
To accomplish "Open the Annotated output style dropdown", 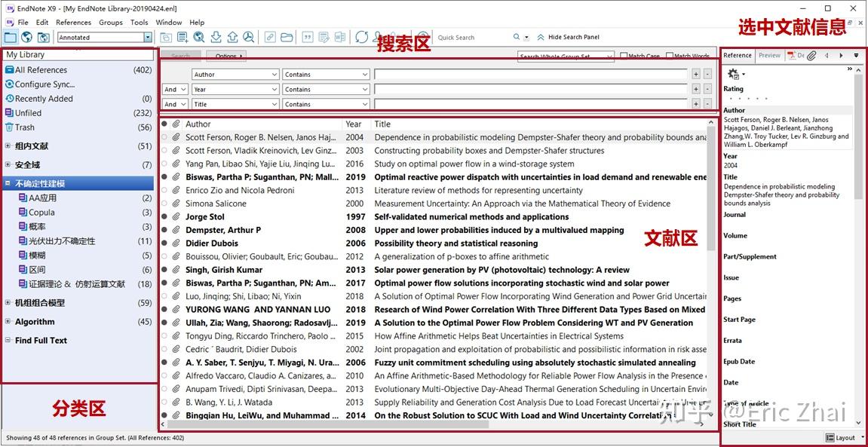I will (x=148, y=38).
